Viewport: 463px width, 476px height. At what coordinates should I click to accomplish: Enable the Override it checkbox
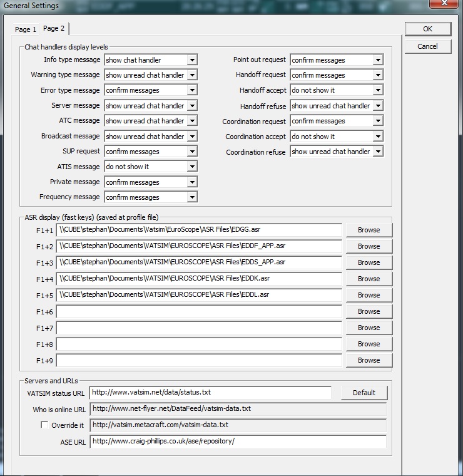(44, 425)
